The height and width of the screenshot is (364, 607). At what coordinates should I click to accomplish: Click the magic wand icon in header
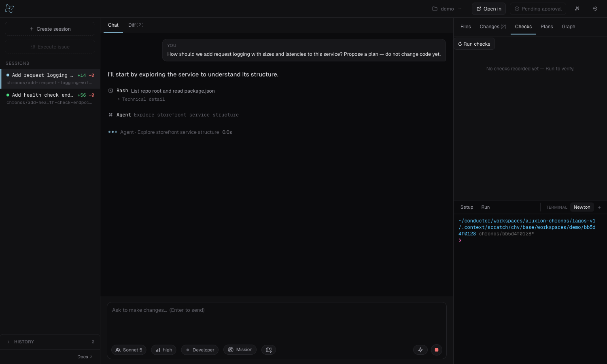[577, 8]
